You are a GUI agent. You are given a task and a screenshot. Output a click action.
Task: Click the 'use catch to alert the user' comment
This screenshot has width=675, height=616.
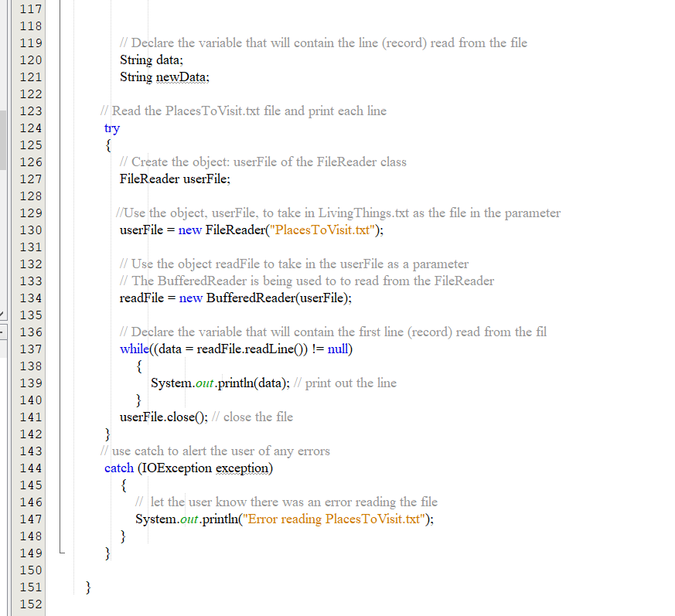coord(215,451)
